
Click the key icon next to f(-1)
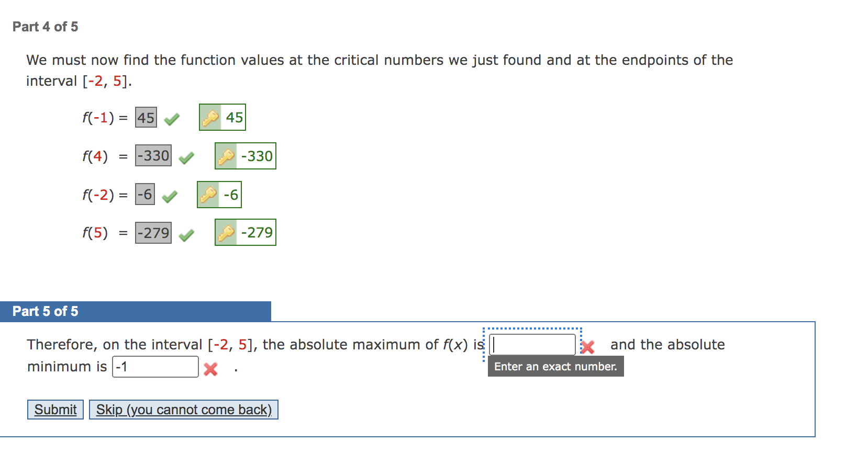pos(209,117)
